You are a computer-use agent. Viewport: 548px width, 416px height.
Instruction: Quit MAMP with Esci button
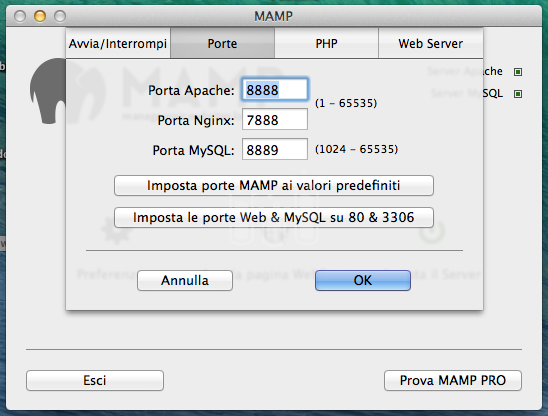pyautogui.click(x=95, y=380)
